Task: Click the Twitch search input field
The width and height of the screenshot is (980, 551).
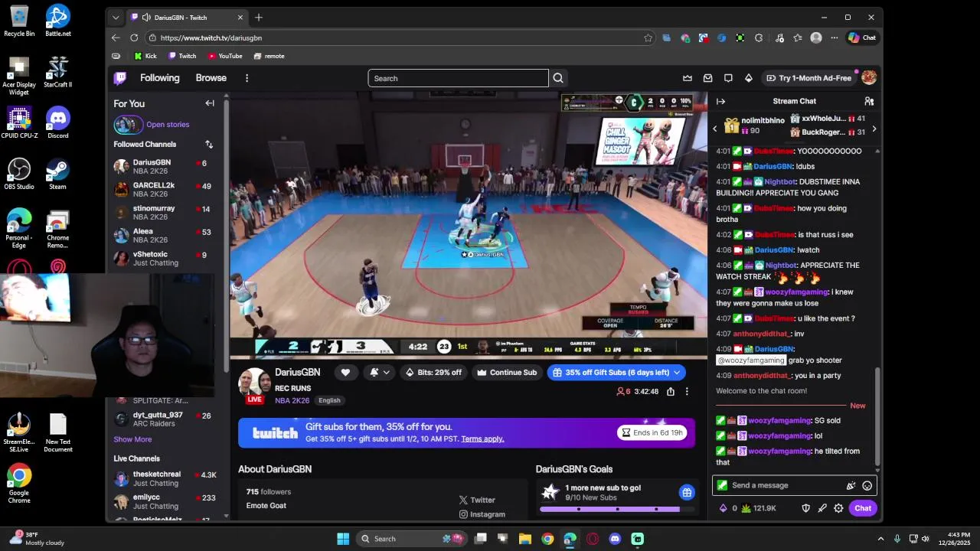Action: point(458,78)
